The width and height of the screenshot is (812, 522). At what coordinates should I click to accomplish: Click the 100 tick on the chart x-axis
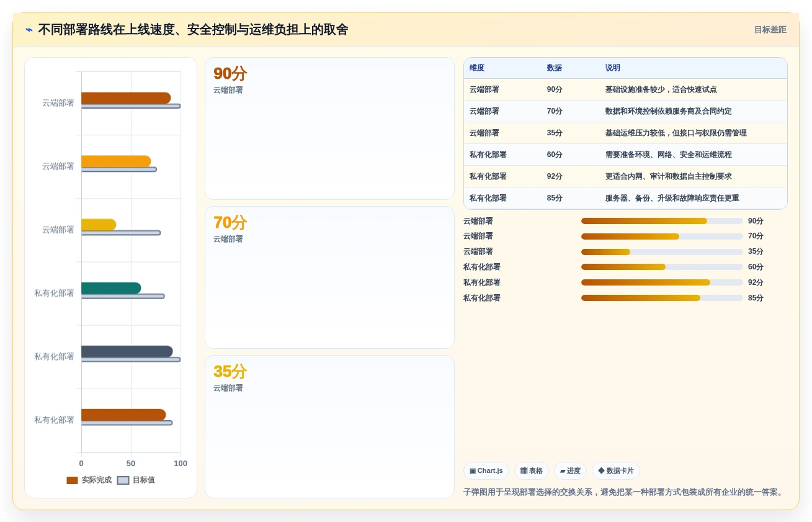[181, 464]
